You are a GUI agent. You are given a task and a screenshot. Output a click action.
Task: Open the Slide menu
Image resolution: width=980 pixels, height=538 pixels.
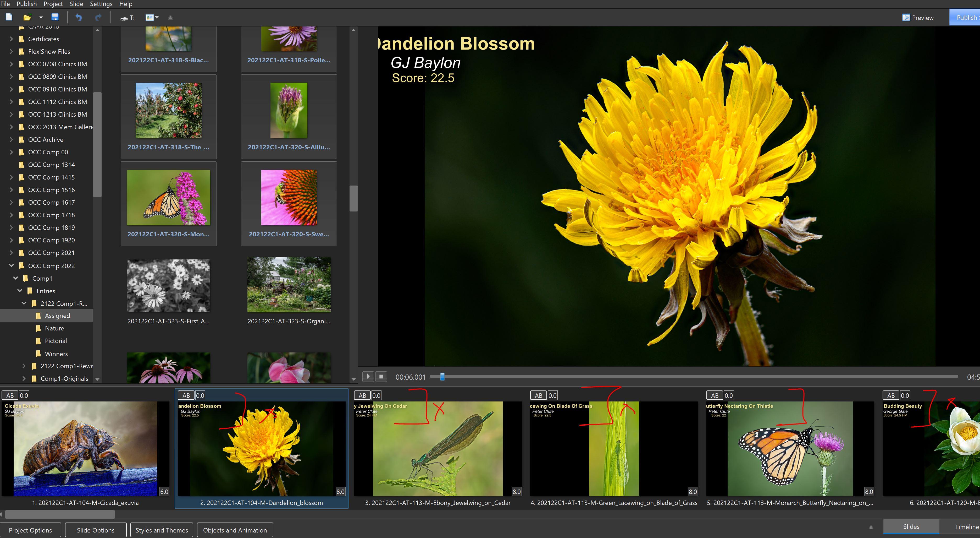pyautogui.click(x=76, y=4)
